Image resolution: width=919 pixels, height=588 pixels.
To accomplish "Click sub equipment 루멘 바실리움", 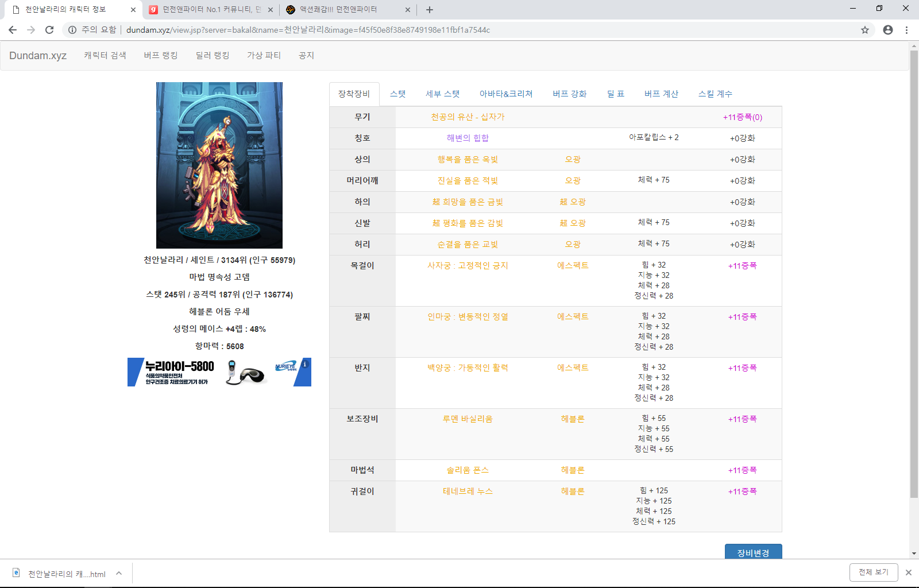I will pos(468,419).
